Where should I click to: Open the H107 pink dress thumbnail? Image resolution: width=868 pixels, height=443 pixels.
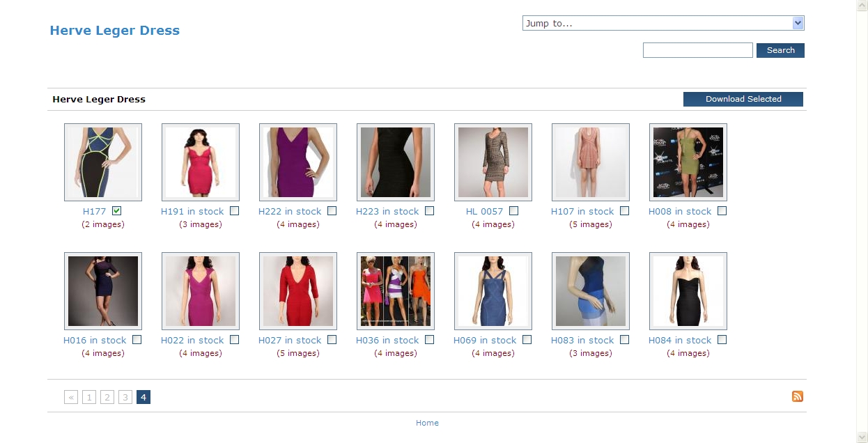tap(591, 162)
